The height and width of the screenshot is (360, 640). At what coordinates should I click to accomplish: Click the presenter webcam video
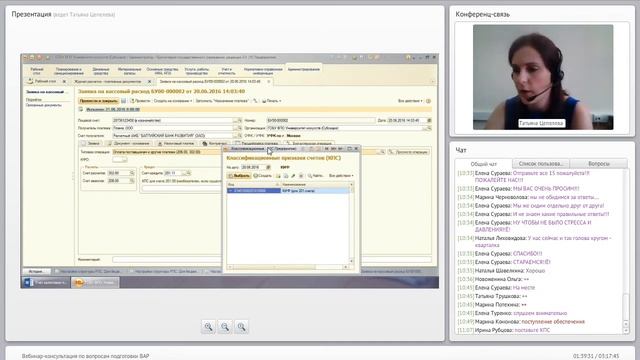coord(543,77)
